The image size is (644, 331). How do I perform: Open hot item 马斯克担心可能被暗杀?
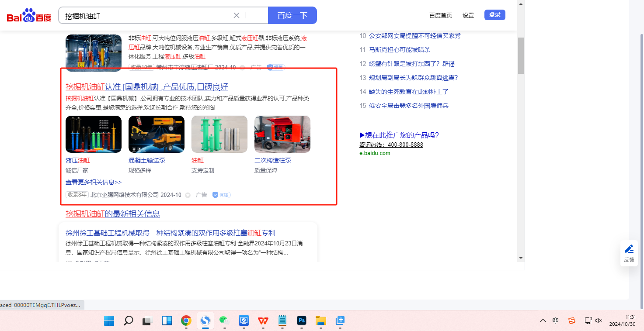click(x=400, y=50)
